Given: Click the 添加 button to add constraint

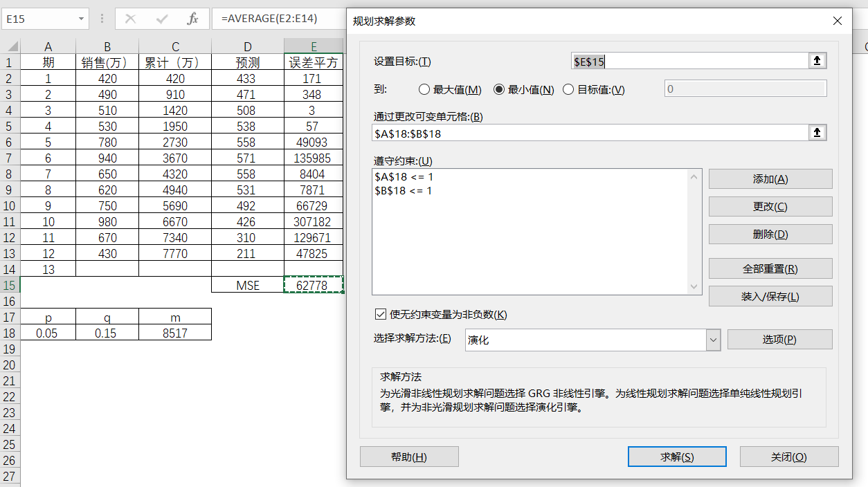Looking at the screenshot, I should [x=770, y=179].
